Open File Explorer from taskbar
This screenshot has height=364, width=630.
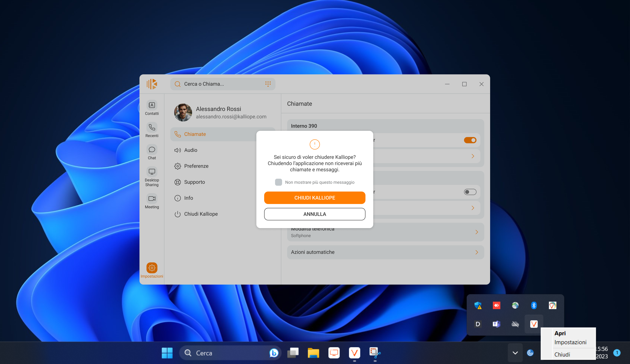coord(313,353)
